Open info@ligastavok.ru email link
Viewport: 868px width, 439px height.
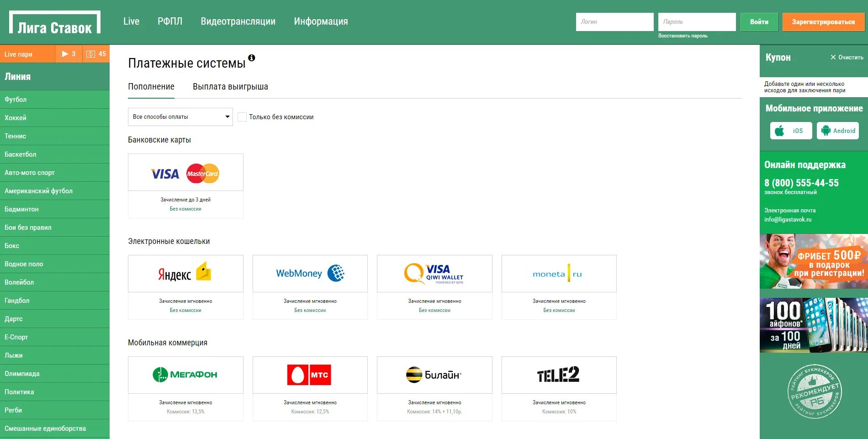(x=788, y=220)
